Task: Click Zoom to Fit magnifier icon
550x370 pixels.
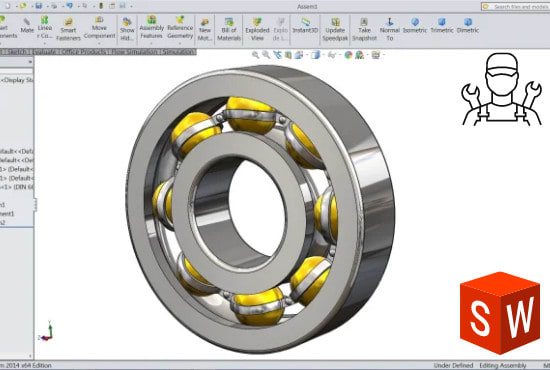Action: [x=255, y=55]
